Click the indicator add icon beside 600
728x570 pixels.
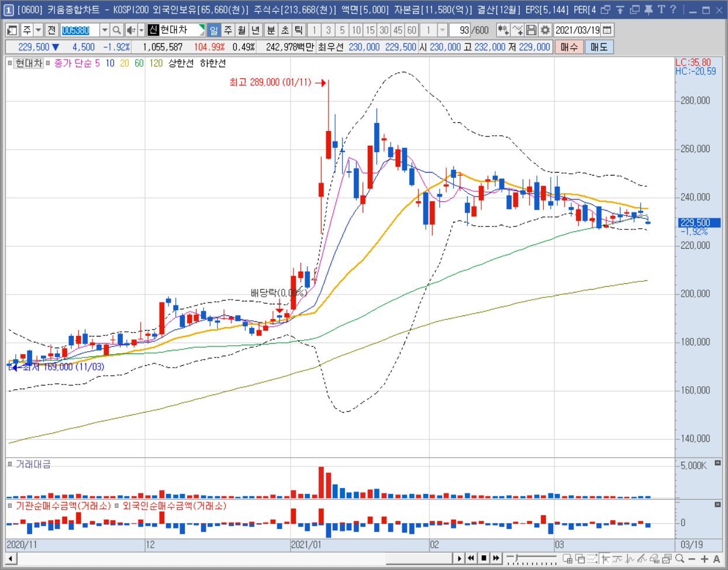pyautogui.click(x=503, y=30)
